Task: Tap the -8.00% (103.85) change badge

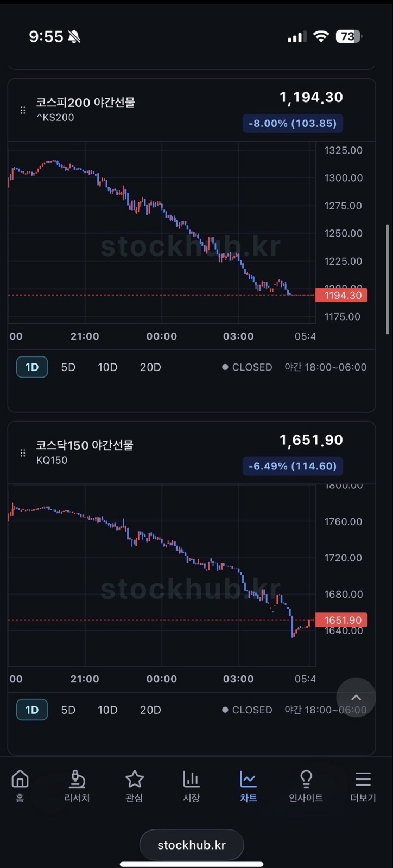Action: click(293, 123)
